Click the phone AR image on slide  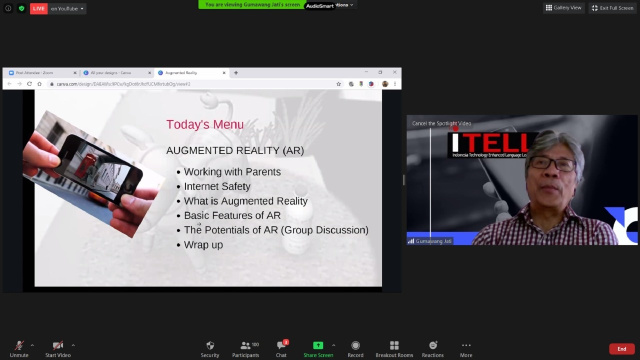[x=94, y=173]
